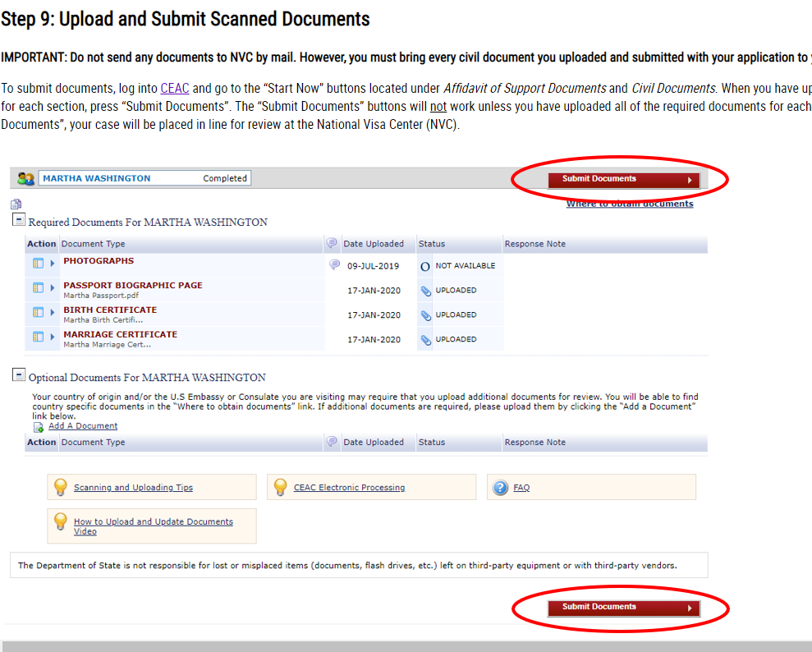Click the paperclip icon for MARRIAGE CERTIFICATE status
Screen dimensions: 812x652
pos(425,340)
